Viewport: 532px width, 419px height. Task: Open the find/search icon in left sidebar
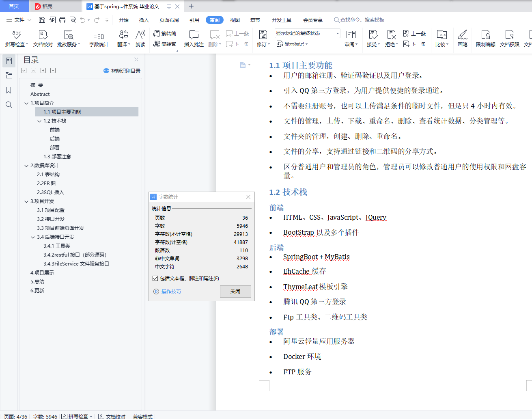[x=9, y=105]
